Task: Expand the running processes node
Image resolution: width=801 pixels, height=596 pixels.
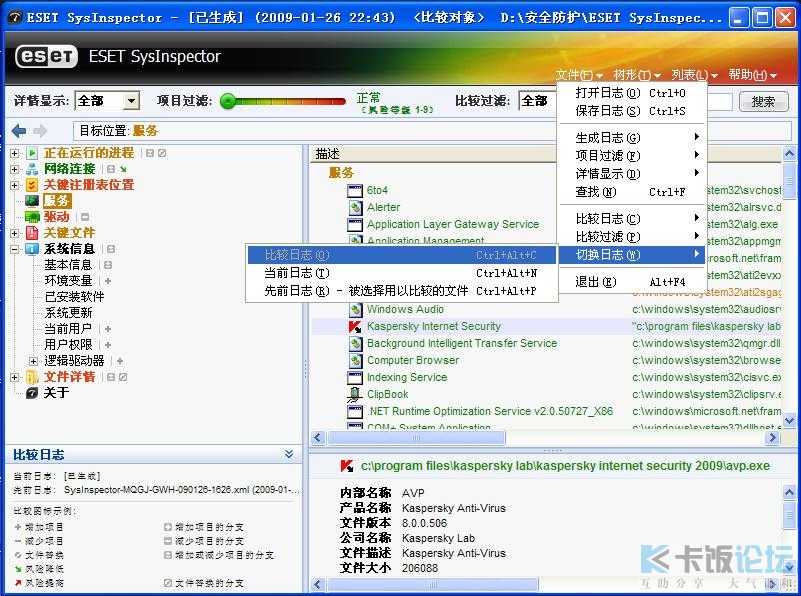Action: point(14,153)
